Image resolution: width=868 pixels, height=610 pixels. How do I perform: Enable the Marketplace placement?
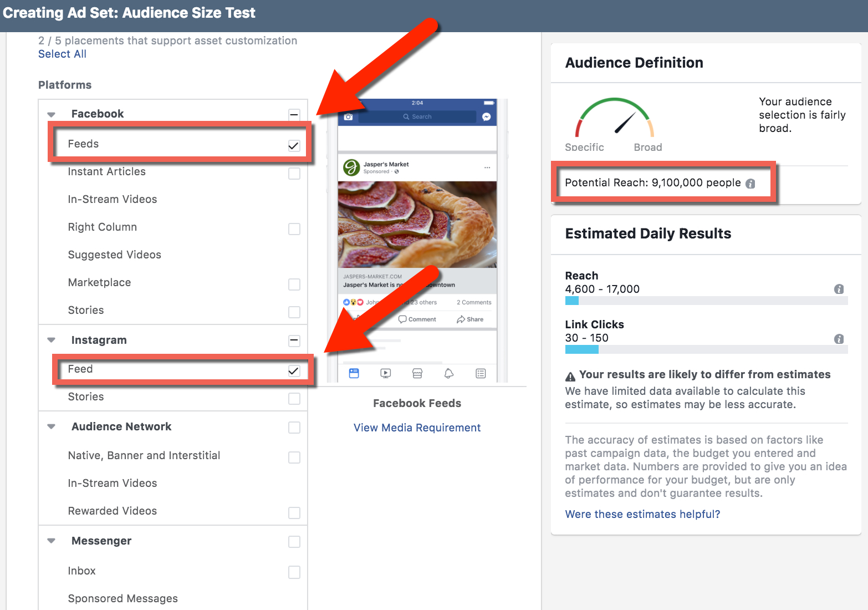click(294, 284)
